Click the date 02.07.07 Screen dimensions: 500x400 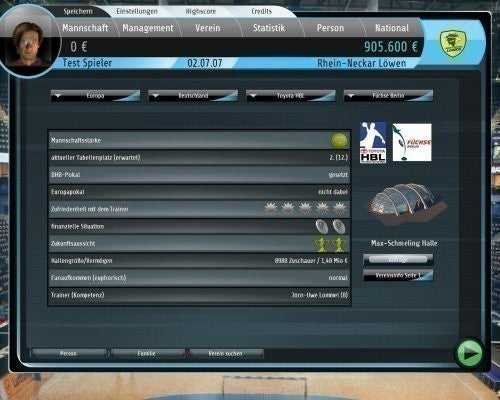pos(205,63)
